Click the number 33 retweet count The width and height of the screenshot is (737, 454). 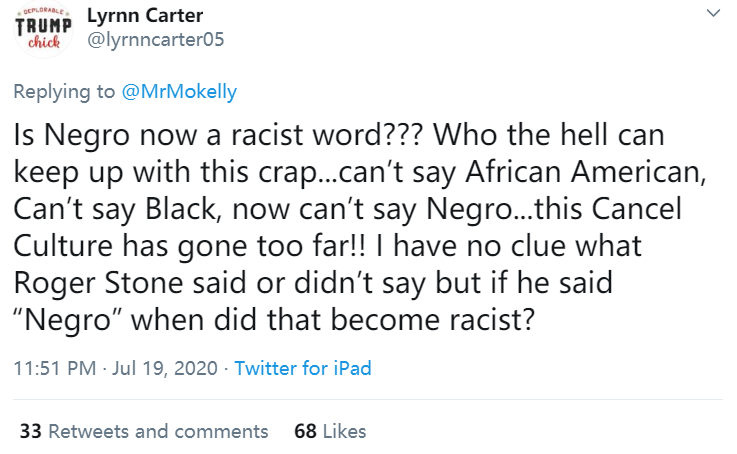[31, 431]
